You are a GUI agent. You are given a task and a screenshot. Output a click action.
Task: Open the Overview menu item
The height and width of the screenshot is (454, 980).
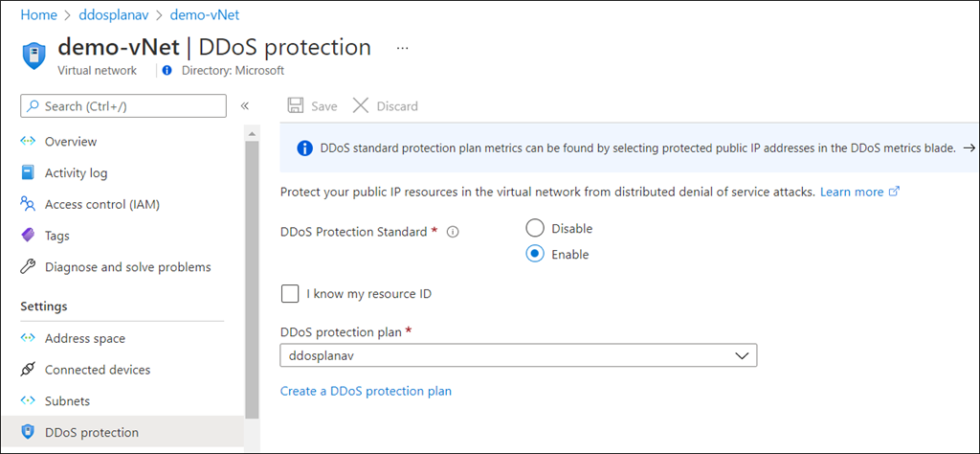click(71, 142)
